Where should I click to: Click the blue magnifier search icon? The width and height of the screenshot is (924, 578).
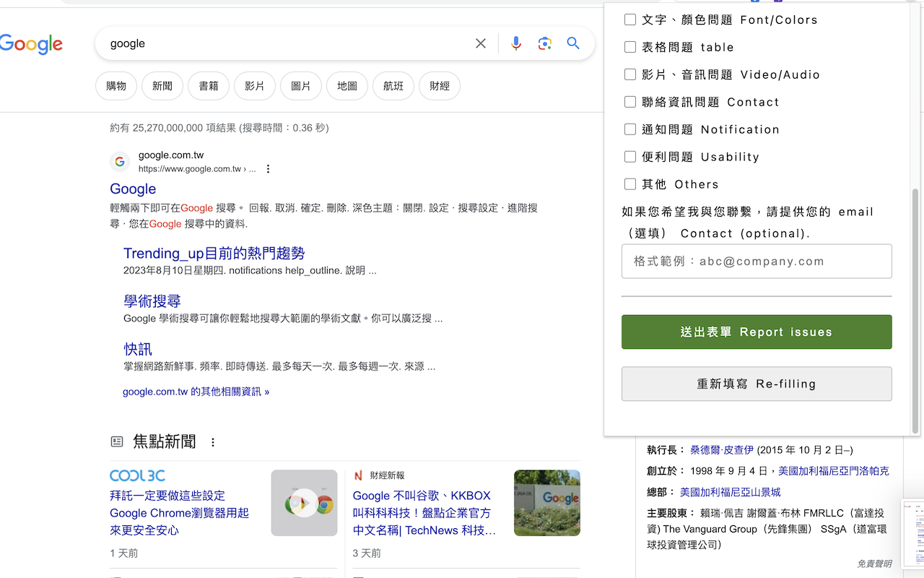tap(573, 43)
